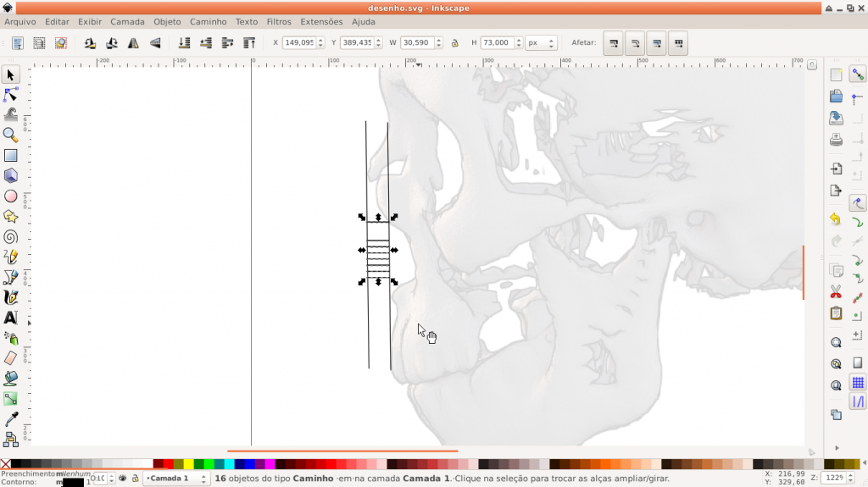Flip selection horizontally
The image size is (868, 487).
[x=133, y=43]
